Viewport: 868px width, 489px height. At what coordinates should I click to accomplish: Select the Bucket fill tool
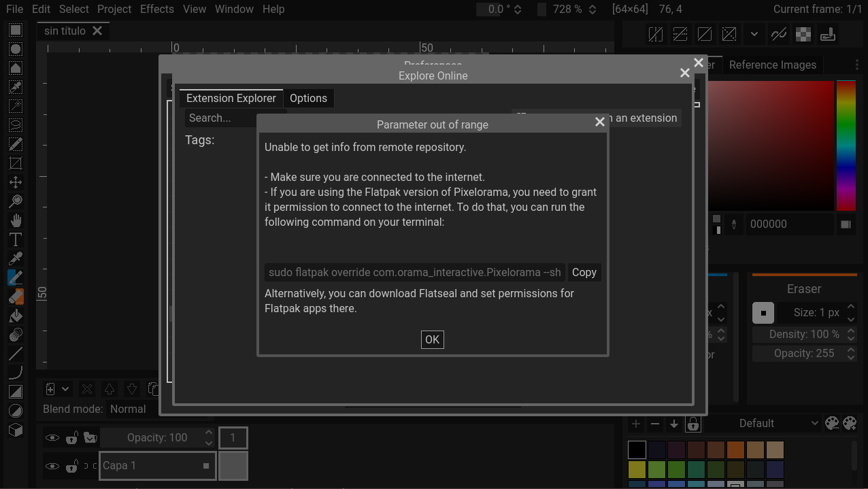pyautogui.click(x=15, y=316)
